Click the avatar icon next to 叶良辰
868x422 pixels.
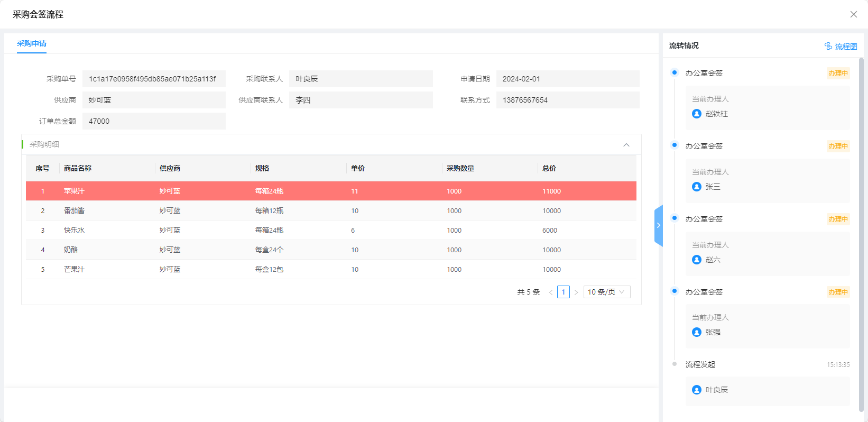(x=697, y=390)
